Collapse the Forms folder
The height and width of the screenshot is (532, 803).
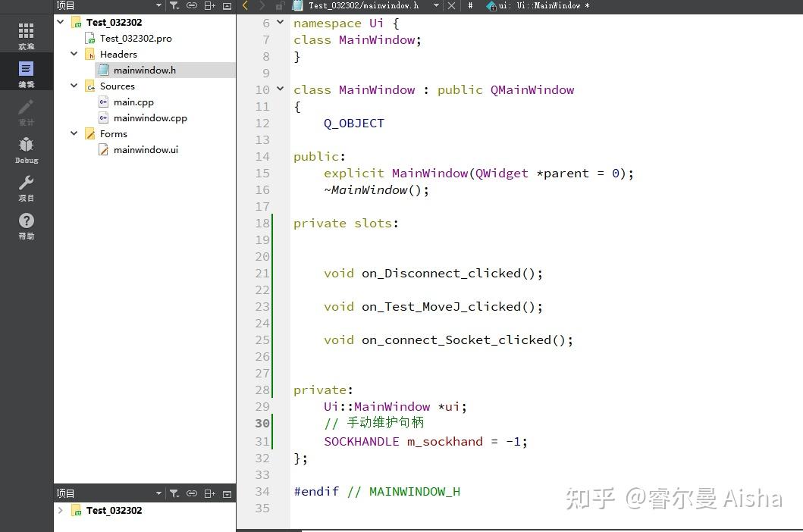74,133
